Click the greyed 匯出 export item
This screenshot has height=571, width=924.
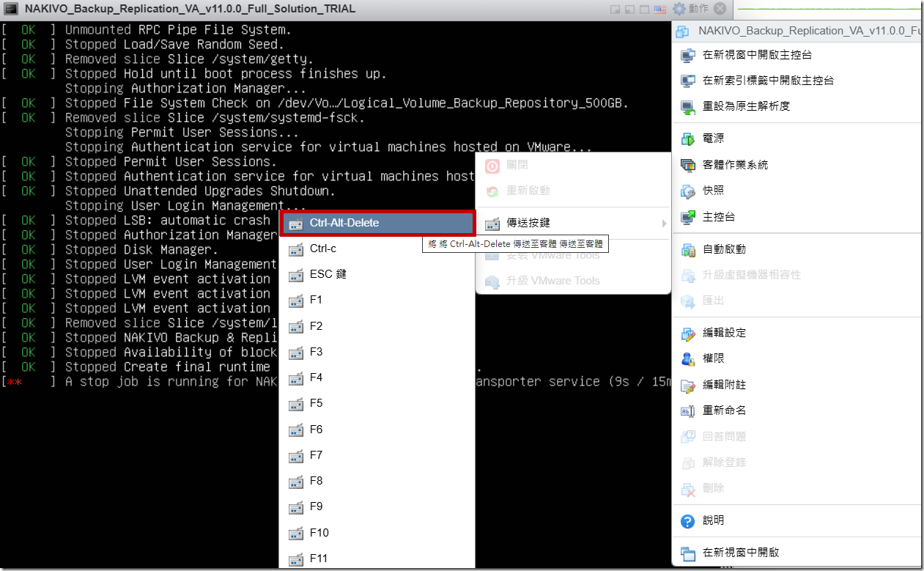coord(796,301)
